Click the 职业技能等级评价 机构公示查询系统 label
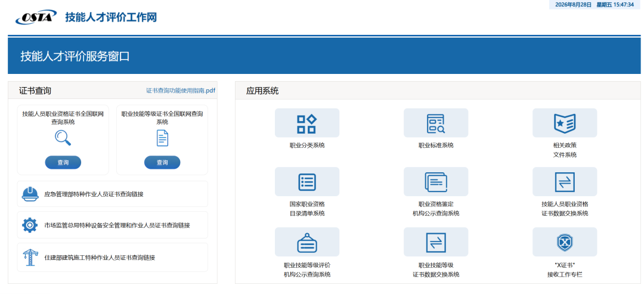The image size is (644, 294). pos(307,270)
